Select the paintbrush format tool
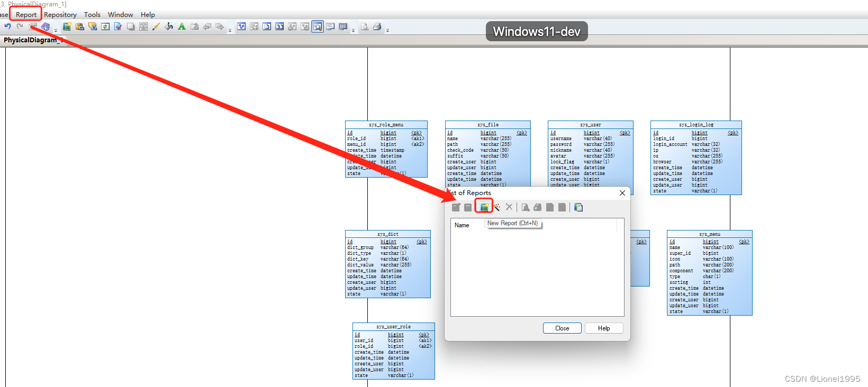 coord(156,26)
